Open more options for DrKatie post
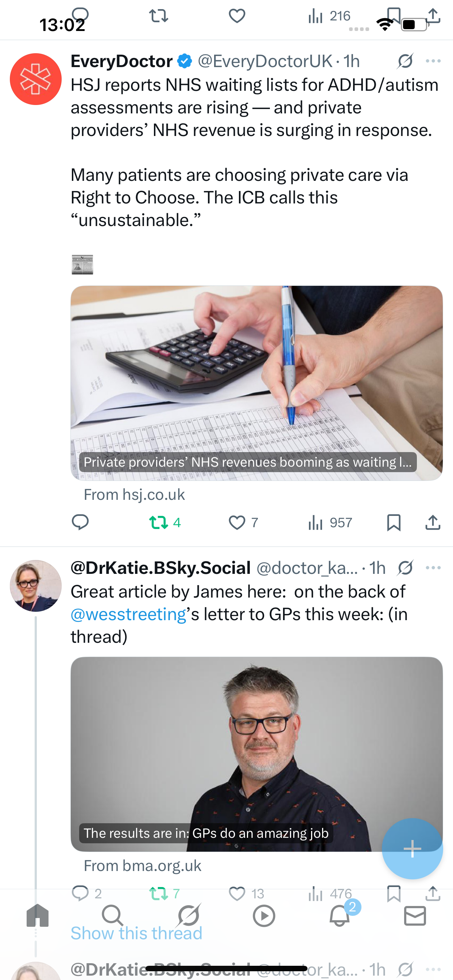 [x=433, y=568]
